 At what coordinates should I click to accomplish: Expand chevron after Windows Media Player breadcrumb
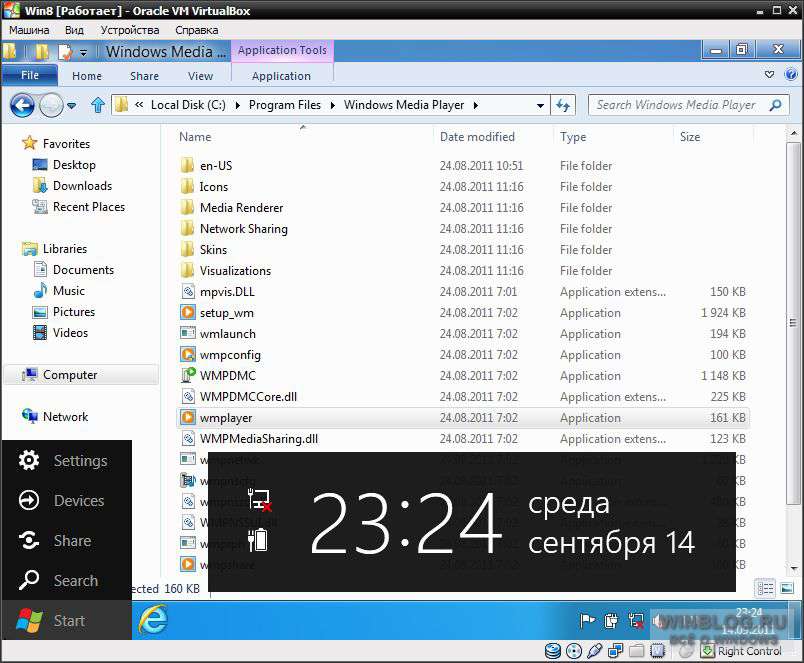coord(476,105)
